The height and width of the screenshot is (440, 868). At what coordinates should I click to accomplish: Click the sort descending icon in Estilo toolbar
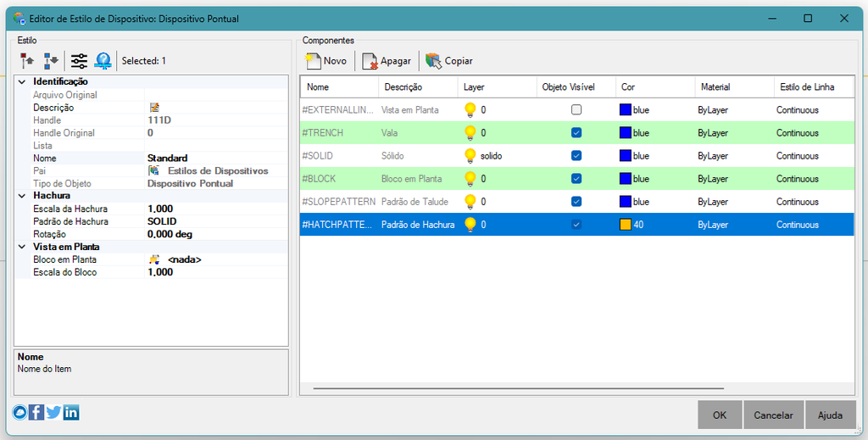[x=51, y=60]
